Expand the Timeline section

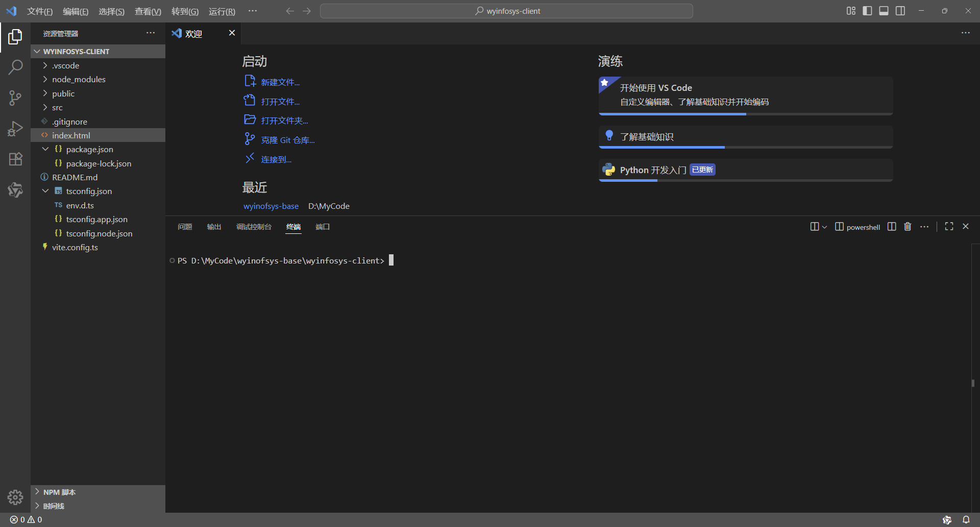pyautogui.click(x=98, y=506)
